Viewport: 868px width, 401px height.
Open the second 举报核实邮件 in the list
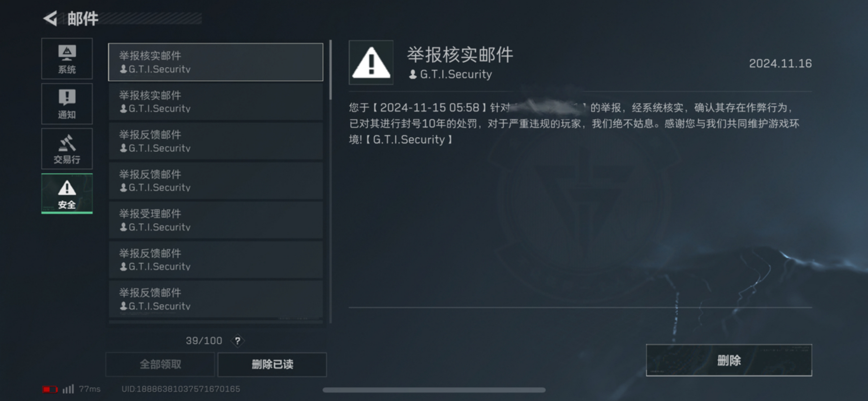pyautogui.click(x=216, y=102)
